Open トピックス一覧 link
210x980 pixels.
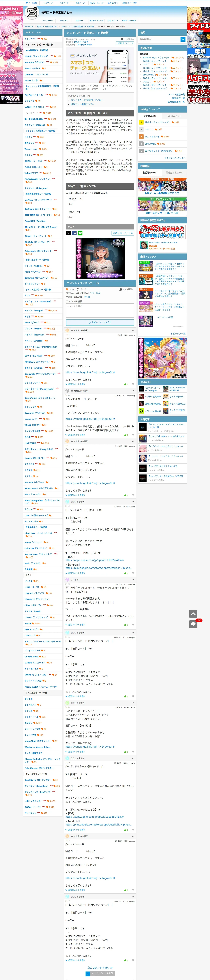(178, 334)
